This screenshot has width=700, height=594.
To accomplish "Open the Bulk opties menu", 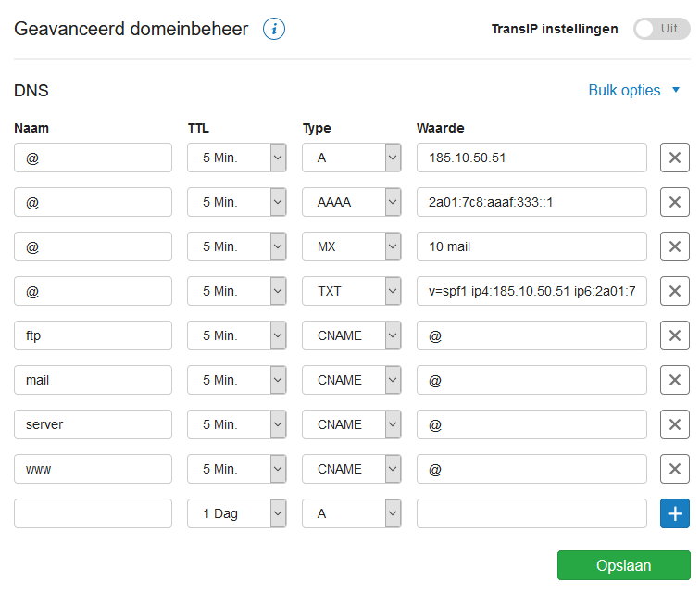I will pyautogui.click(x=634, y=90).
